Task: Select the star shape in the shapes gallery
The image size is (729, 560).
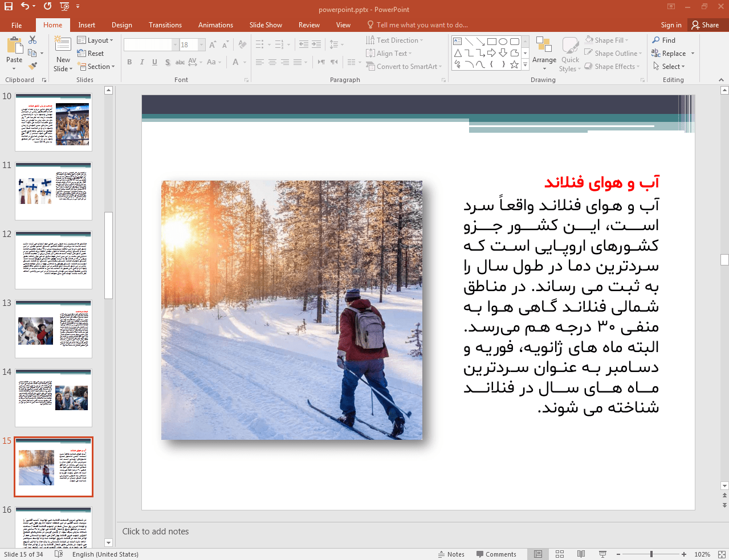Action: (514, 64)
